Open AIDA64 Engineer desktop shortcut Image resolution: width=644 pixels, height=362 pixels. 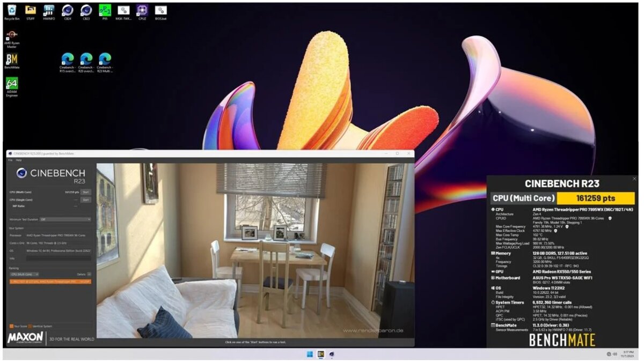[12, 86]
